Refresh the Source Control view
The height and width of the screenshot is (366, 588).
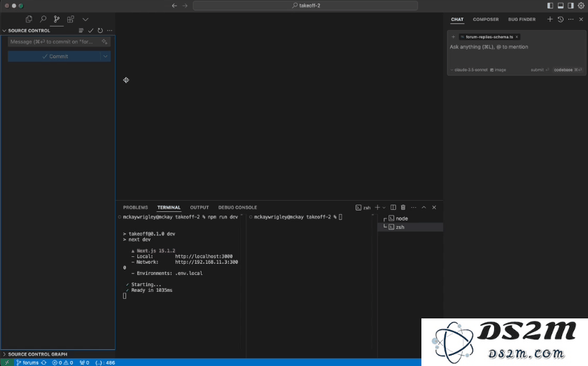100,31
